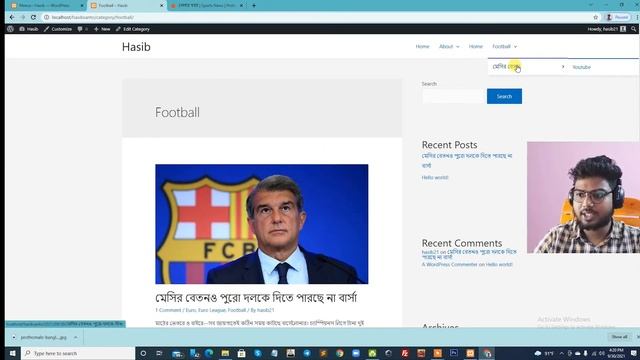Viewport: 640px width, 360px height.
Task: Reload the page with refresh icon
Action: 33,17
